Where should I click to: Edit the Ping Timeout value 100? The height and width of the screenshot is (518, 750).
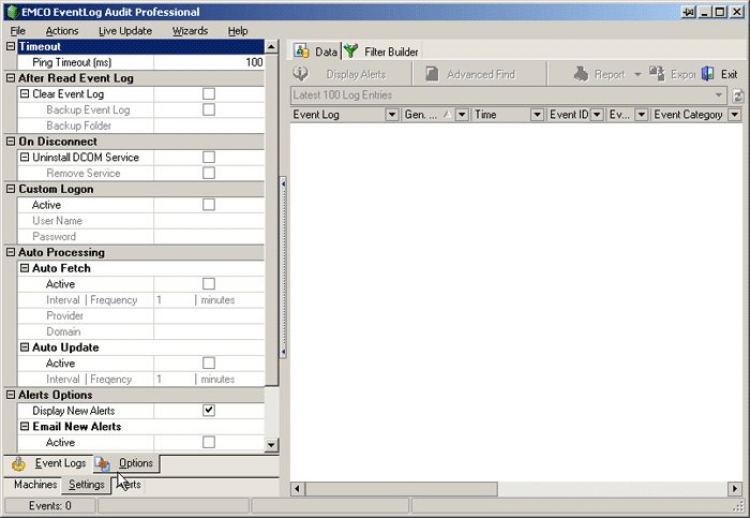(209, 62)
